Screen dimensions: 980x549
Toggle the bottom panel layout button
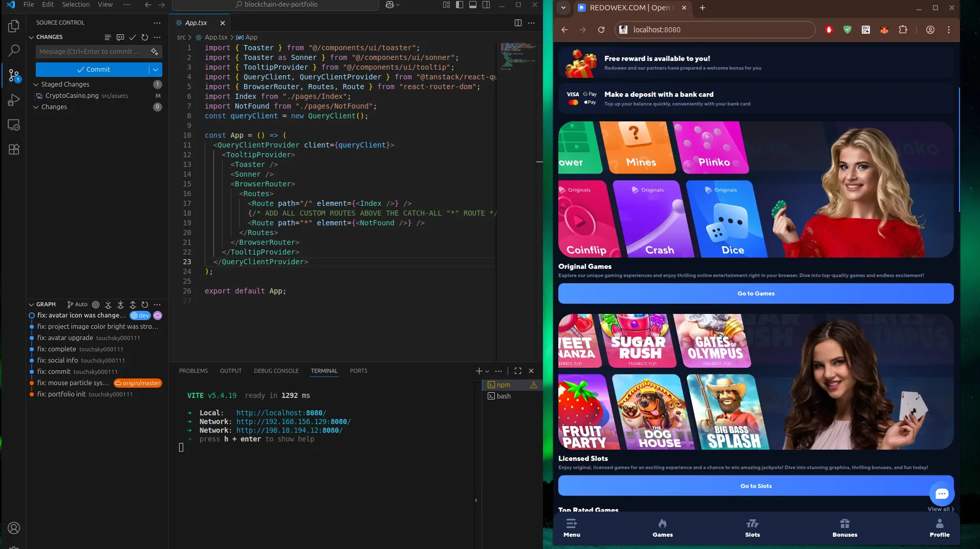point(473,5)
